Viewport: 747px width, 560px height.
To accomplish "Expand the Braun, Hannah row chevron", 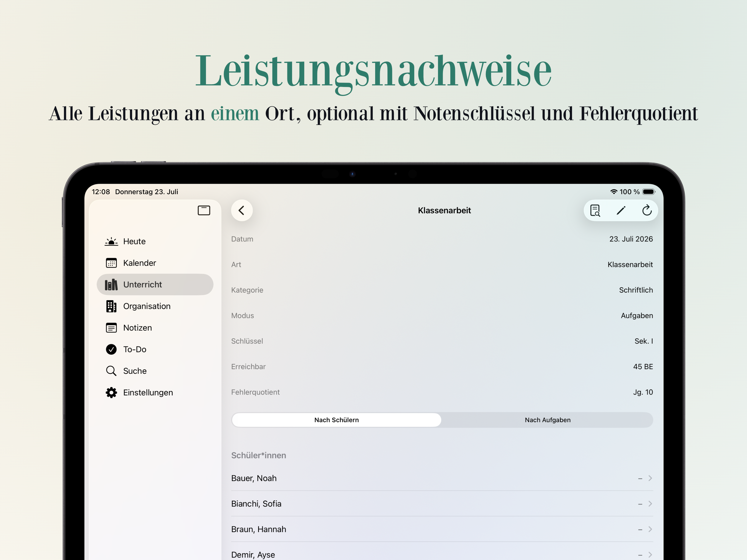I will point(650,530).
